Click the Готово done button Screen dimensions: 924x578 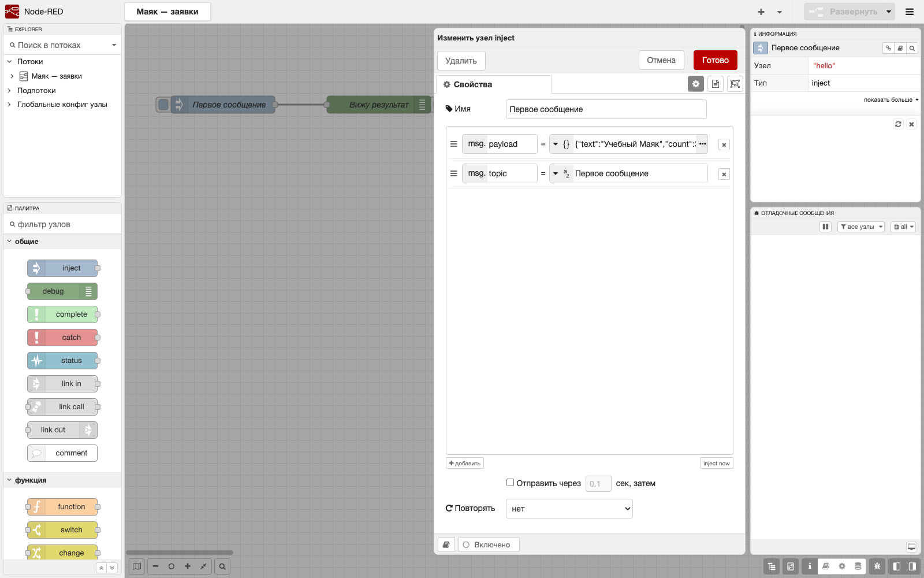click(716, 60)
